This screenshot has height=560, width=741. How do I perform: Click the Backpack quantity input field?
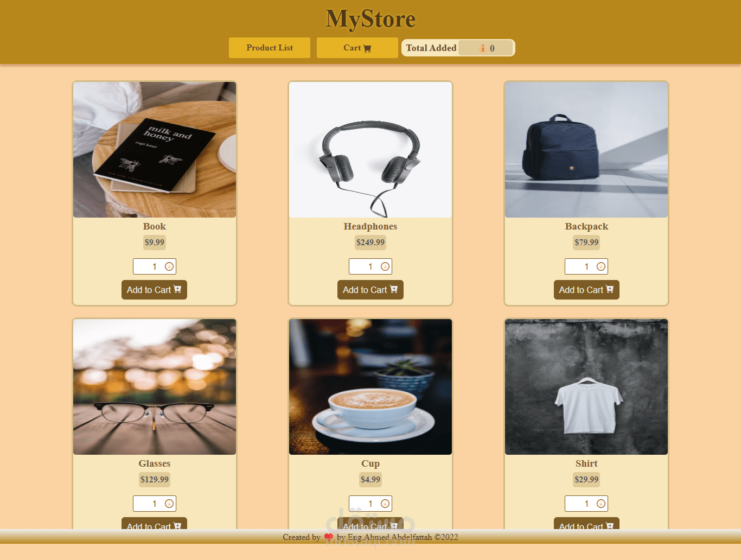586,266
